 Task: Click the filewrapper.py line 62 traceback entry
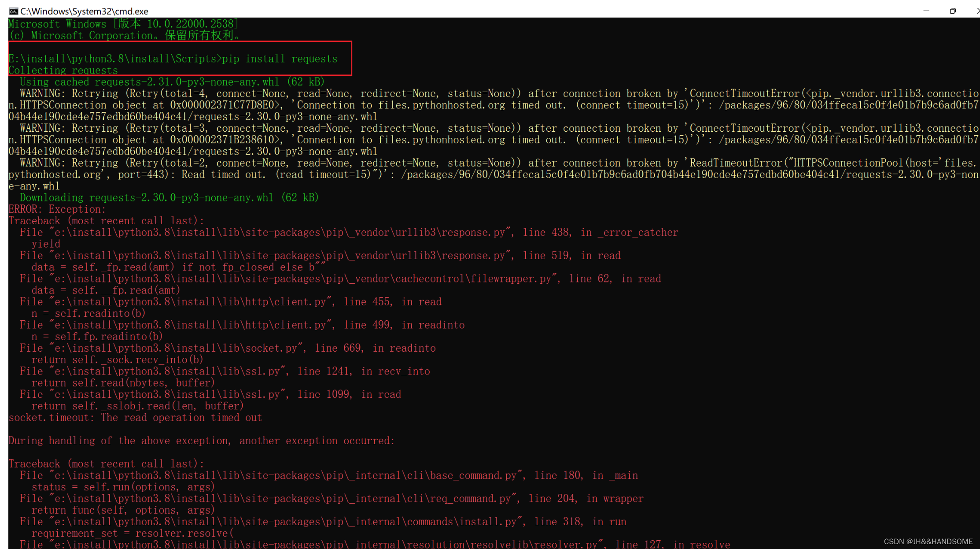pyautogui.click(x=340, y=278)
